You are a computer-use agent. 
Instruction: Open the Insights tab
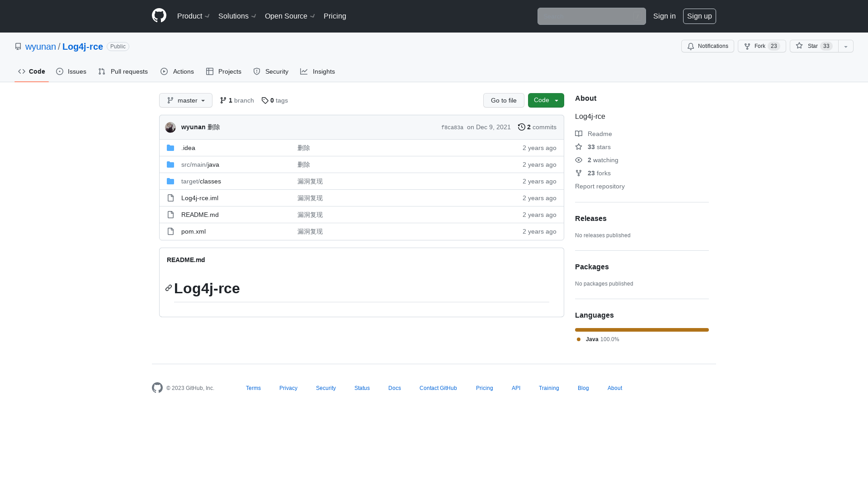[318, 71]
